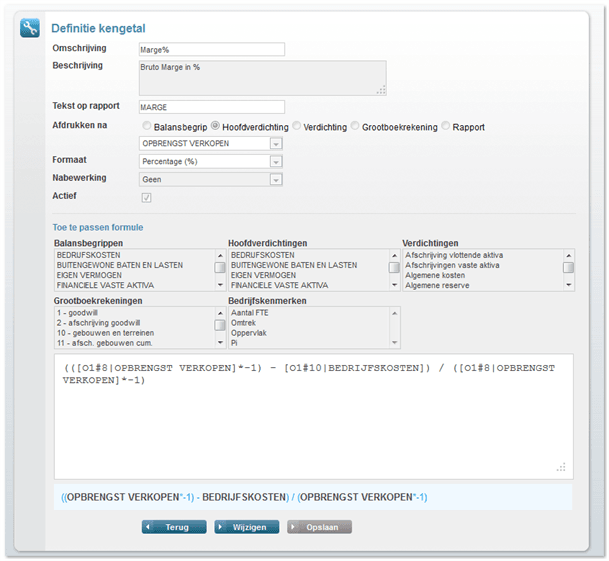Select BEDRIJFSKOSTEN in Balansbegrippen list

pos(89,255)
